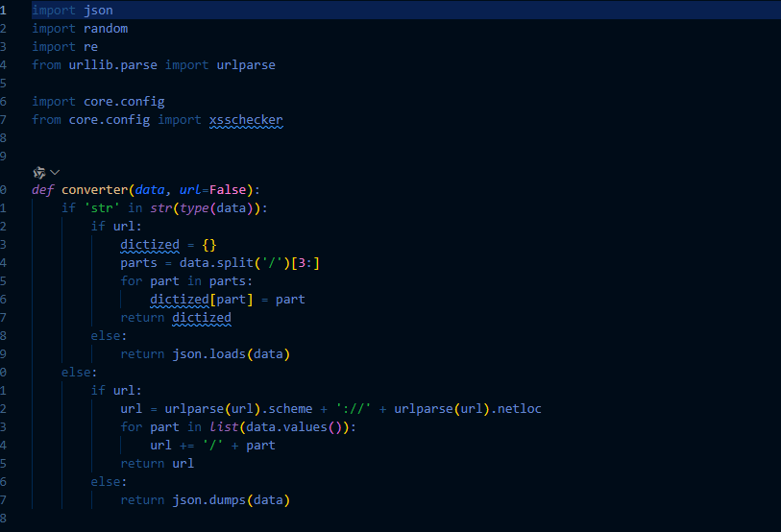Click 'return dictized' statement
781x532 pixels.
[176, 318]
